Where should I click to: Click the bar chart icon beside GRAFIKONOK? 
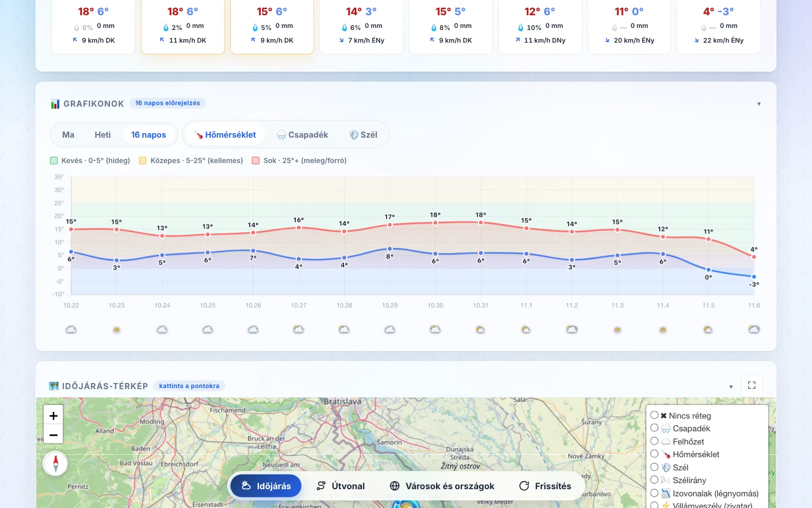pos(55,104)
